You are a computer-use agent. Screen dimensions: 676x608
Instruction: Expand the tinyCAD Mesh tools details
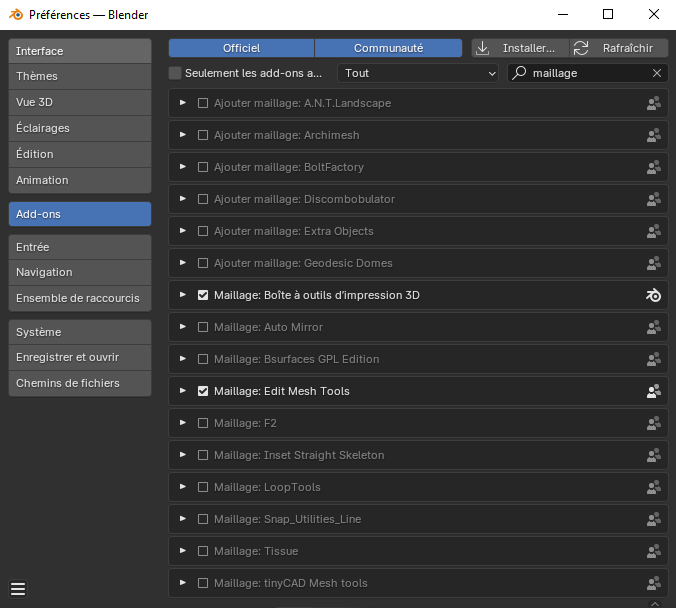[x=183, y=583]
